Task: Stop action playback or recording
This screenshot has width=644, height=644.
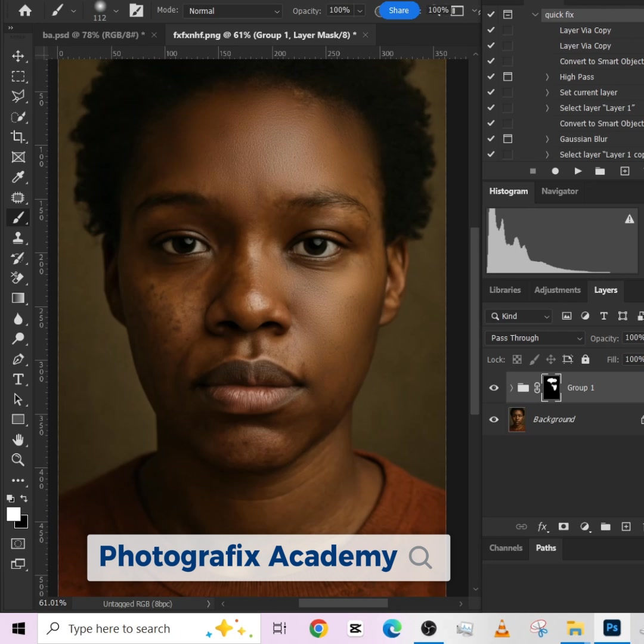Action: click(x=532, y=171)
